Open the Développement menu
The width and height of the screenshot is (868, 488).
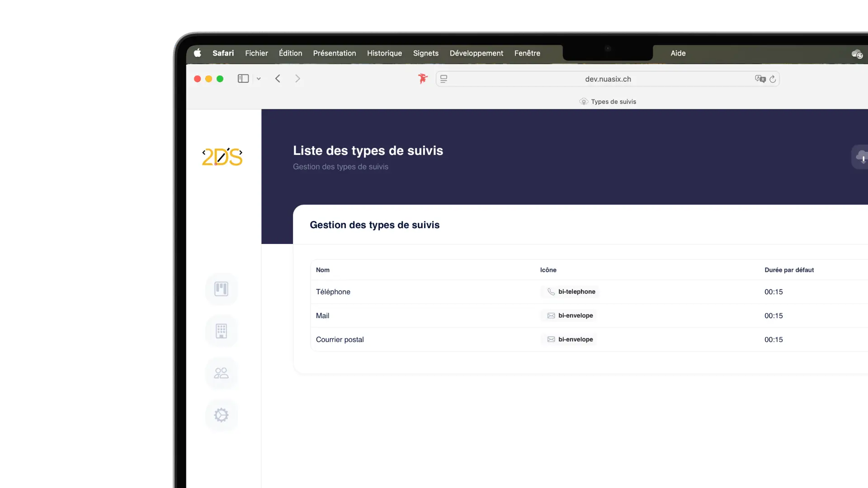pos(476,53)
